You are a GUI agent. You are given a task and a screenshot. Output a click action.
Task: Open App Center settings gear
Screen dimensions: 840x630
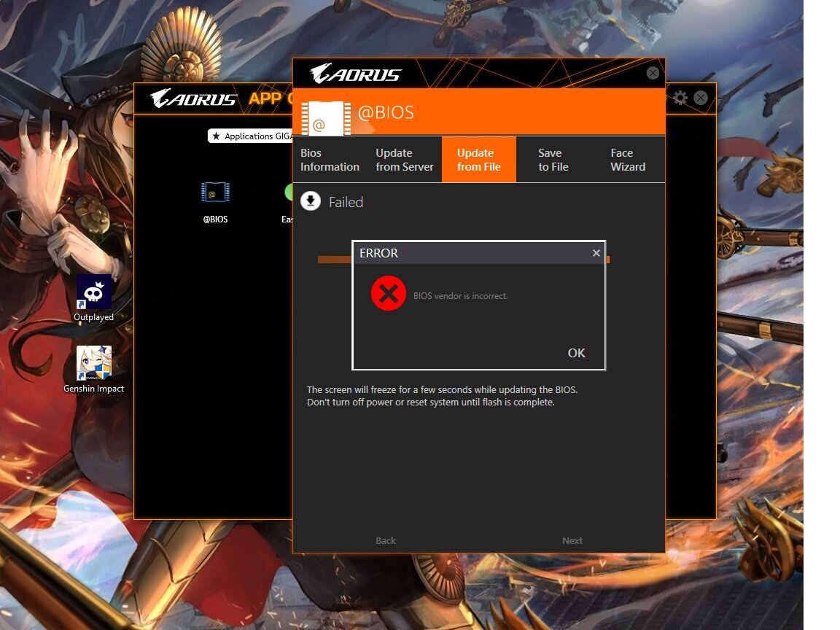click(x=680, y=98)
